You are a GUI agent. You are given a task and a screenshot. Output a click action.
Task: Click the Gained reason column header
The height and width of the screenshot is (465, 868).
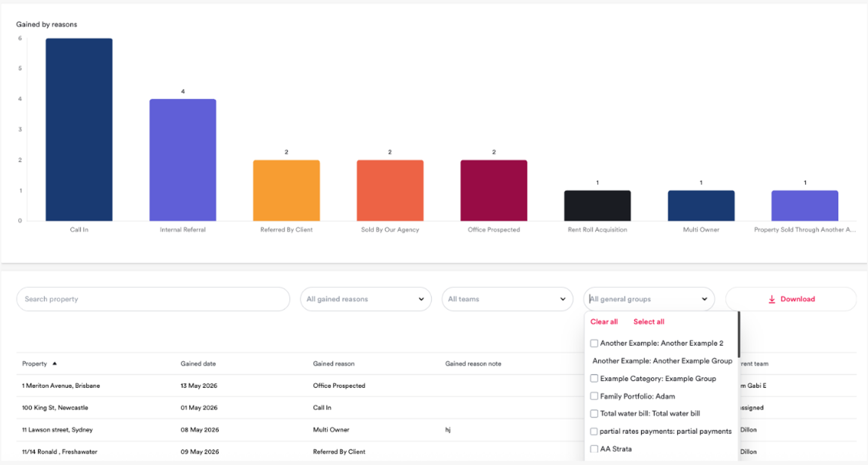[334, 364]
